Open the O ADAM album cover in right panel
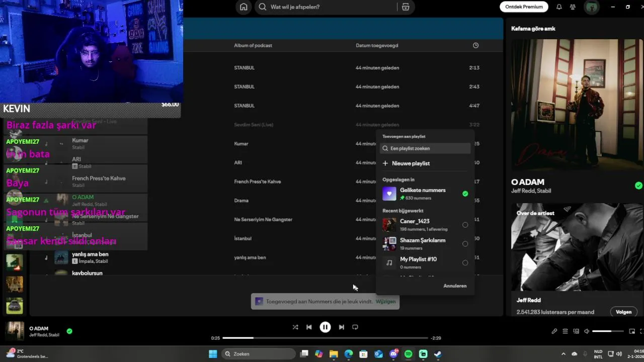 [x=577, y=105]
